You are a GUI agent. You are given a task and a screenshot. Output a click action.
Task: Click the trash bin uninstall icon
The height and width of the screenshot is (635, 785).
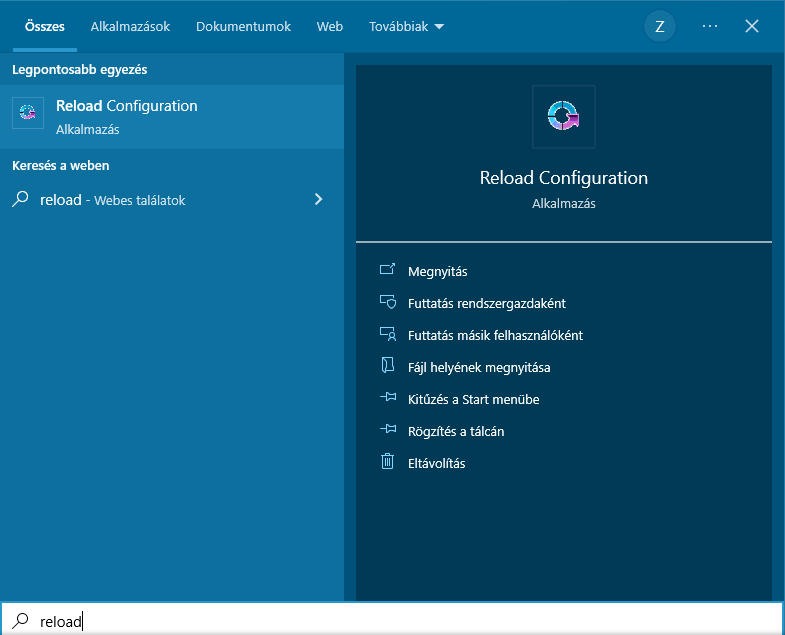coord(387,461)
